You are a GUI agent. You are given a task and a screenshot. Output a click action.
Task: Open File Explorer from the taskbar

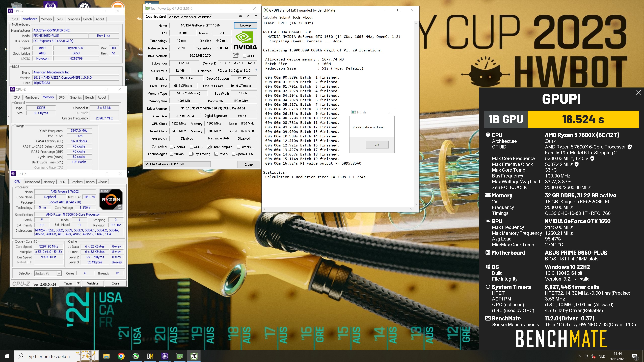coord(106,356)
